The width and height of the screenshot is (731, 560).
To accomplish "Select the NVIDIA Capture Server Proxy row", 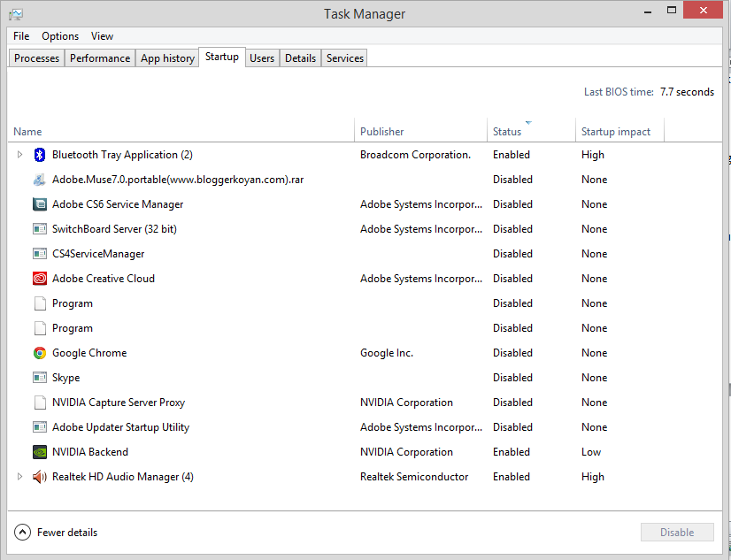I will 119,403.
